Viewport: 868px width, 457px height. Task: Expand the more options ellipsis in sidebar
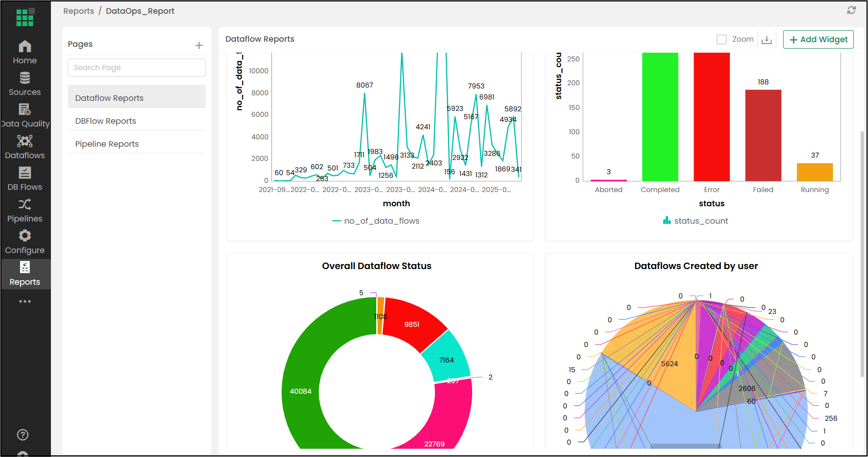[25, 301]
